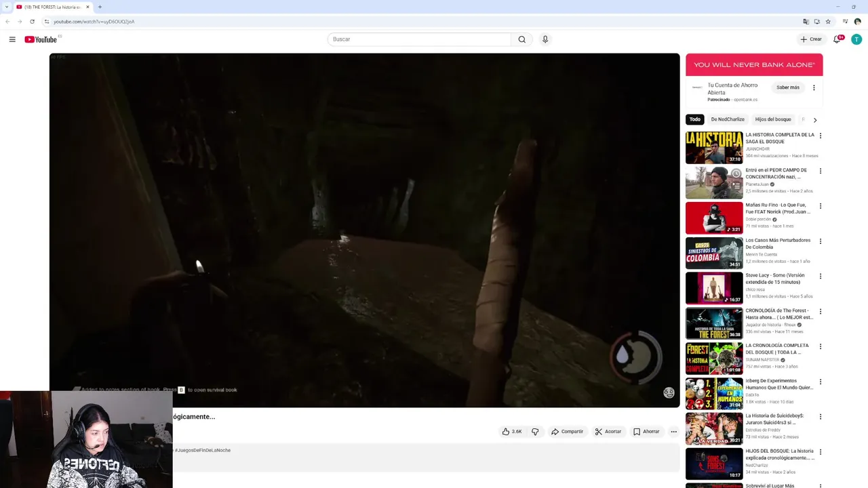The width and height of the screenshot is (868, 488).
Task: Open the YOU WILL NEVER BANK ALONE ad banner
Action: (754, 65)
